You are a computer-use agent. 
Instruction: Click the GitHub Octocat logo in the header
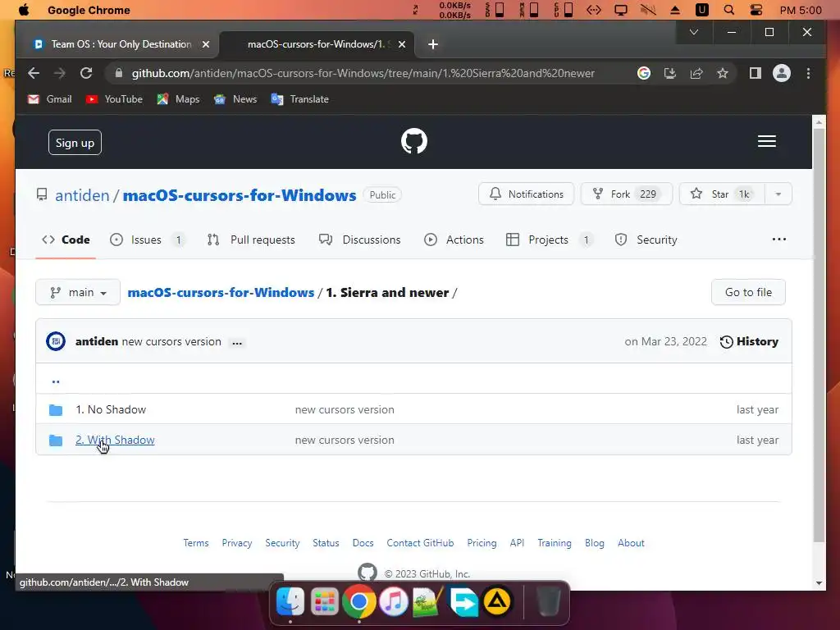(414, 141)
